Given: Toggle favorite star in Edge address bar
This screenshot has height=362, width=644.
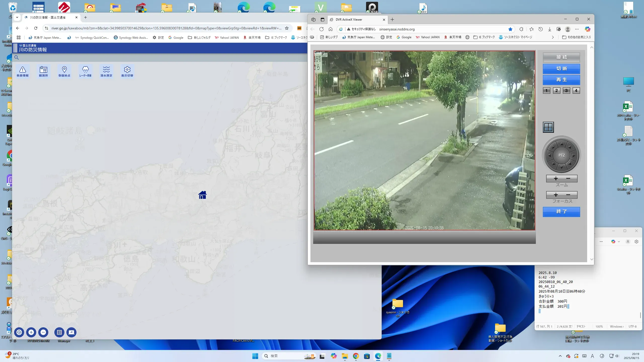Looking at the screenshot, I should 510,29.
